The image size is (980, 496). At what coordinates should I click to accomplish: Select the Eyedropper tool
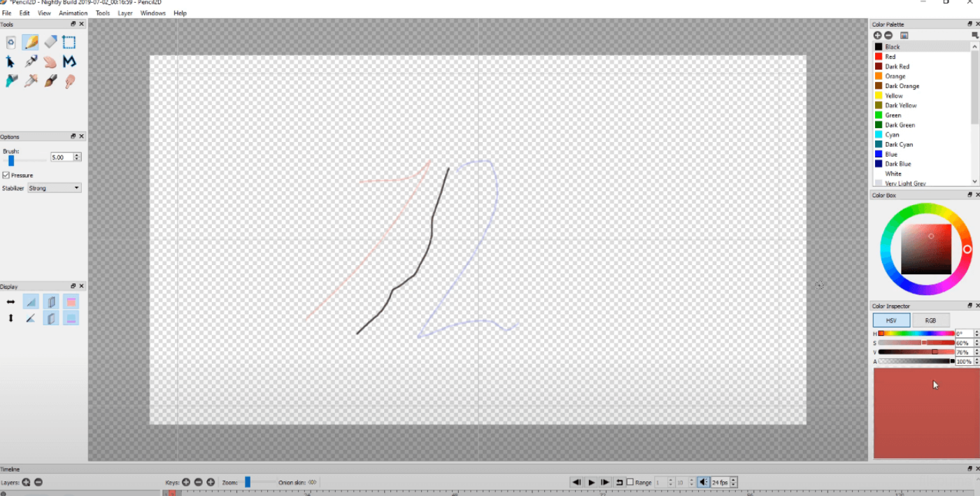click(x=30, y=82)
